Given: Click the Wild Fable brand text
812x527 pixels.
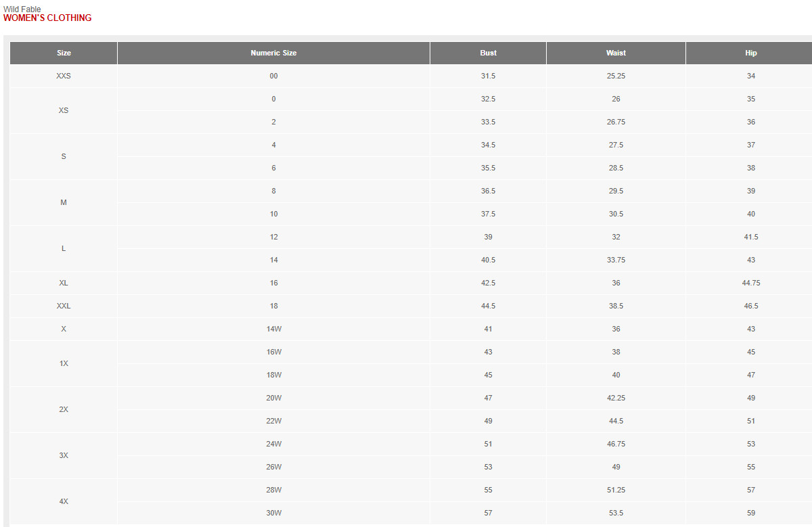Looking at the screenshot, I should 22,9.
